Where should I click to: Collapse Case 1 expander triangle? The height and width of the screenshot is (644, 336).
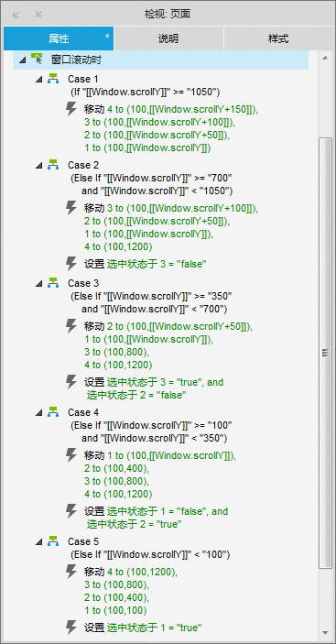[39, 79]
